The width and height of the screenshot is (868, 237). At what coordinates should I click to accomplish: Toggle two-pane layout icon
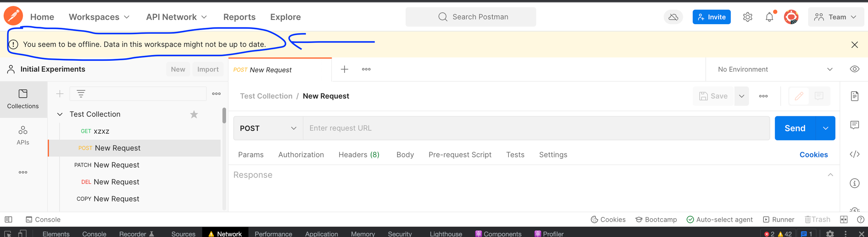tap(844, 220)
